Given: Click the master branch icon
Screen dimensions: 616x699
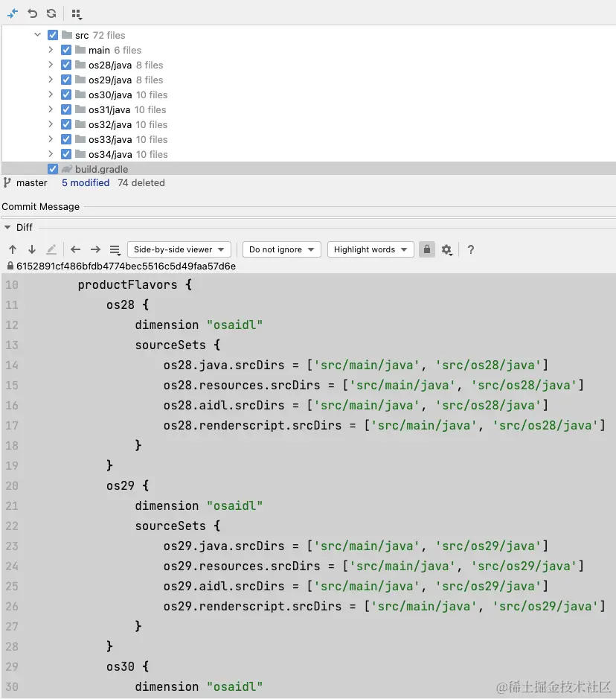Looking at the screenshot, I should [x=7, y=183].
